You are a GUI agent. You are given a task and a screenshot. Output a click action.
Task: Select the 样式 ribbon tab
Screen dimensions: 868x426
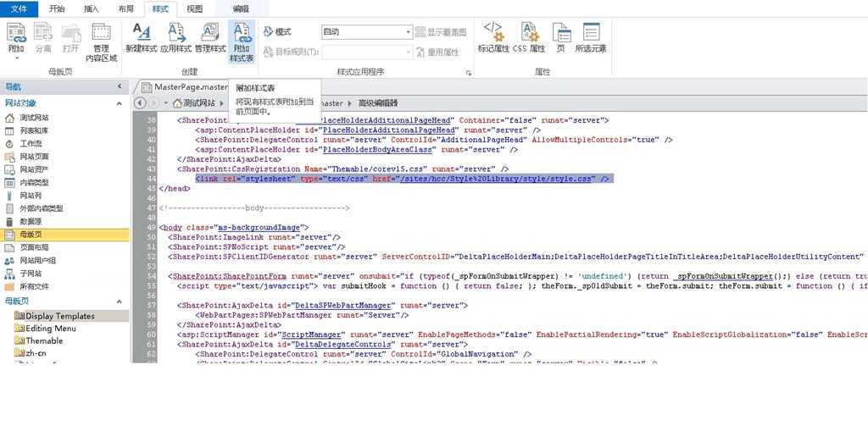[x=160, y=8]
